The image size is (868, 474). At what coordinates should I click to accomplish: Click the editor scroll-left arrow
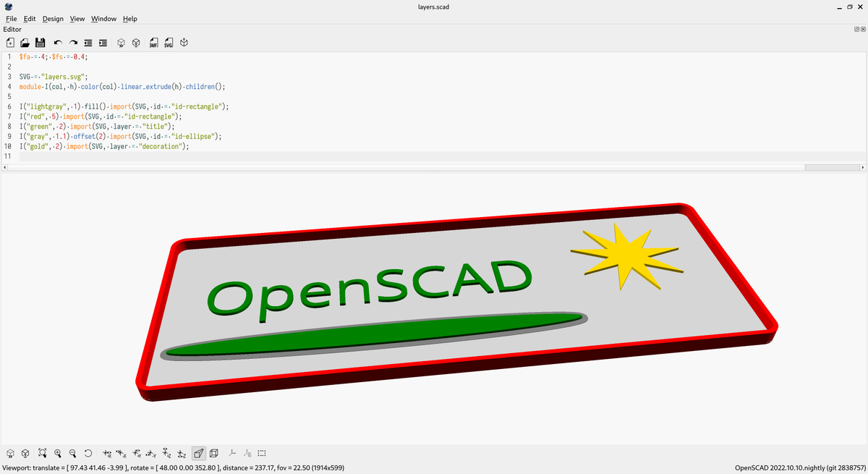click(x=4, y=167)
